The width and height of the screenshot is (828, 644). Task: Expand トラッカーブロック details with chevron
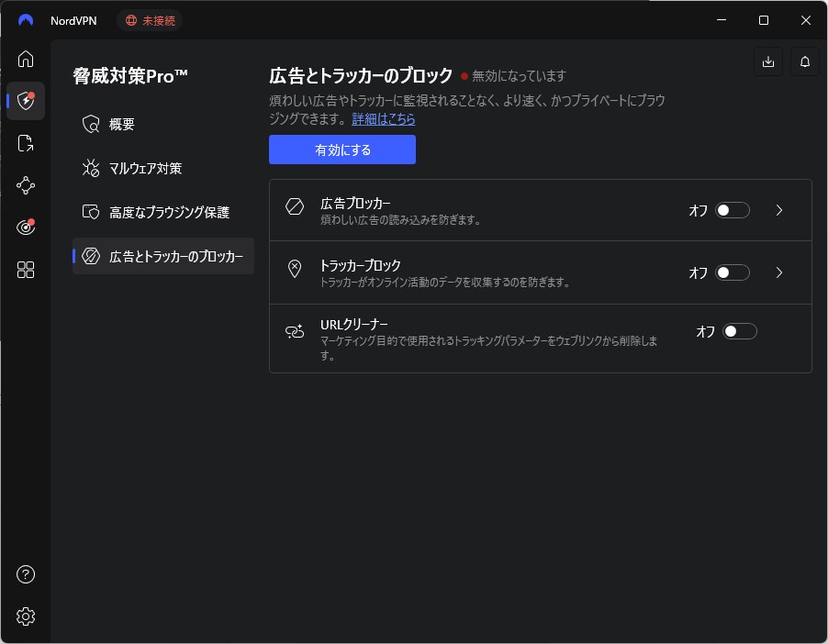pos(779,272)
